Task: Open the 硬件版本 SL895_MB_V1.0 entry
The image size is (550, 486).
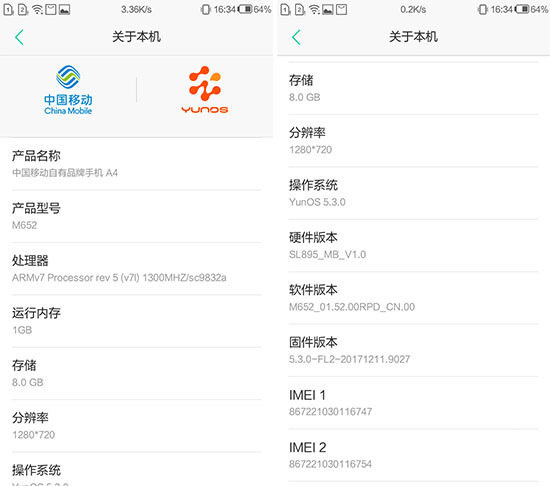Action: (x=414, y=245)
